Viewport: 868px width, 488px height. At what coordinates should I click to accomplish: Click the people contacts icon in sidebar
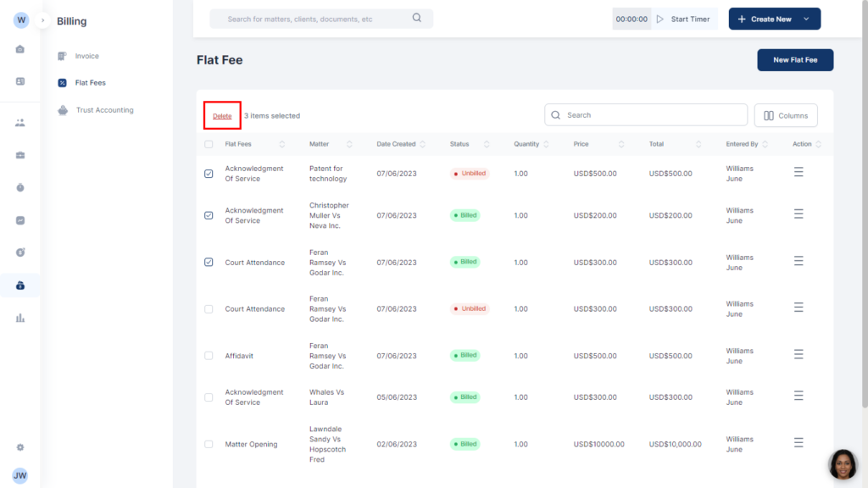pyautogui.click(x=20, y=123)
